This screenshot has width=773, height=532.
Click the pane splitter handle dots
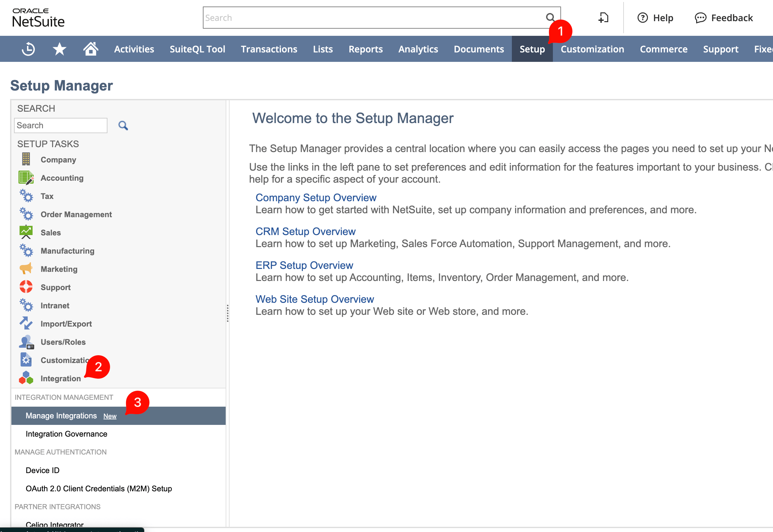(x=228, y=313)
